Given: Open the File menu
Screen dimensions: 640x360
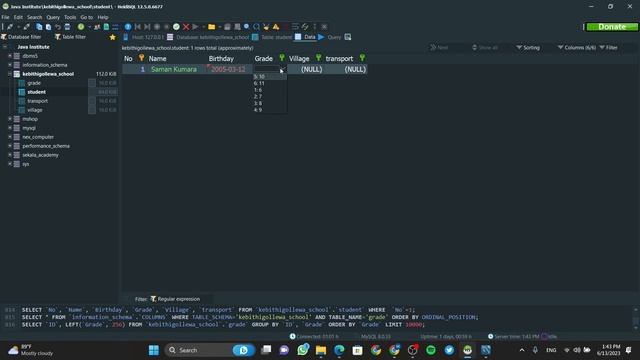Looking at the screenshot, I should pos(5,17).
